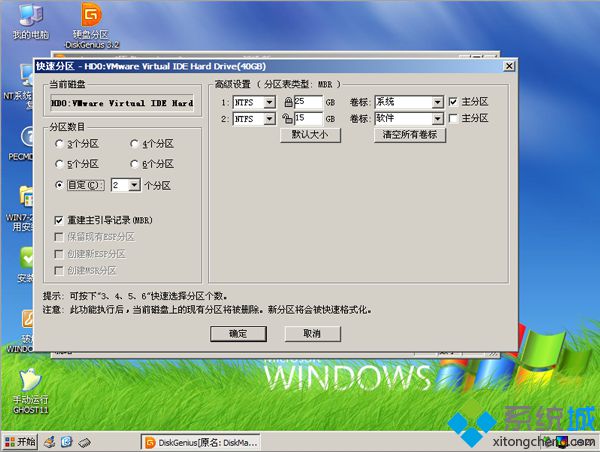Click the 默认大小 button
This screenshot has height=452, width=600.
click(309, 134)
